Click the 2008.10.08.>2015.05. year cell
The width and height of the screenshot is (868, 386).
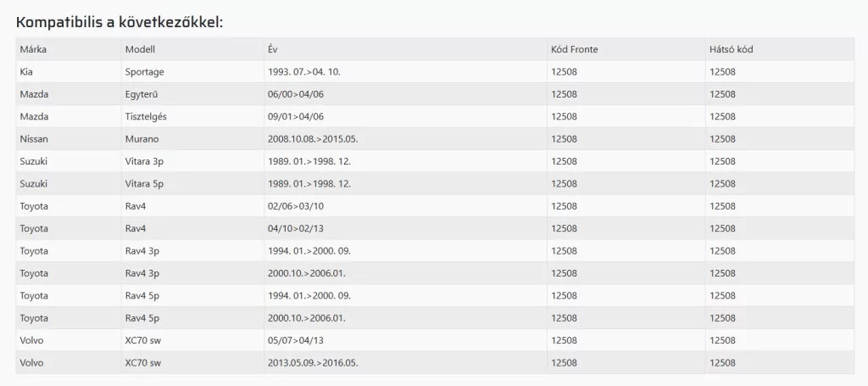[314, 139]
